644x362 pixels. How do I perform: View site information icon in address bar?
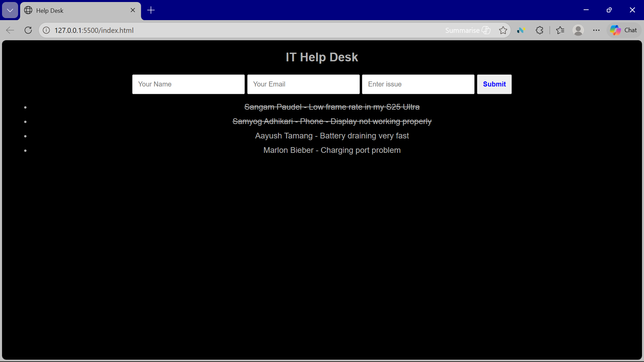point(46,30)
